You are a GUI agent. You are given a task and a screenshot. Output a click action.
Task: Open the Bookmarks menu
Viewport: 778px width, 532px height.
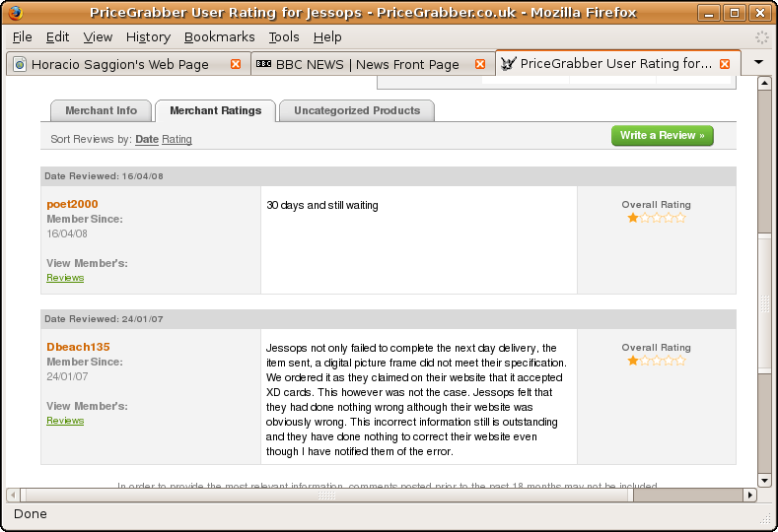pos(219,37)
